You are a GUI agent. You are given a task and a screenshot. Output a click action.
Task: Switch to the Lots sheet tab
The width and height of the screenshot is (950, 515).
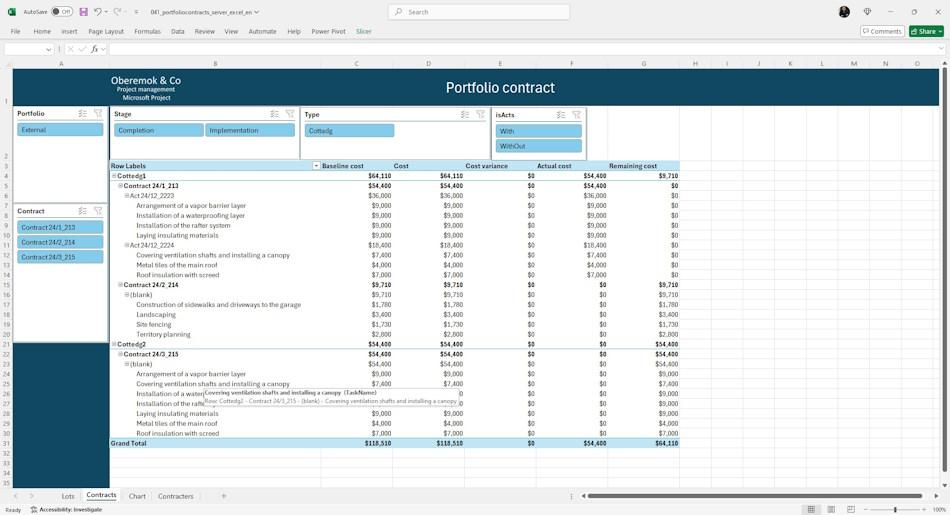tap(68, 496)
